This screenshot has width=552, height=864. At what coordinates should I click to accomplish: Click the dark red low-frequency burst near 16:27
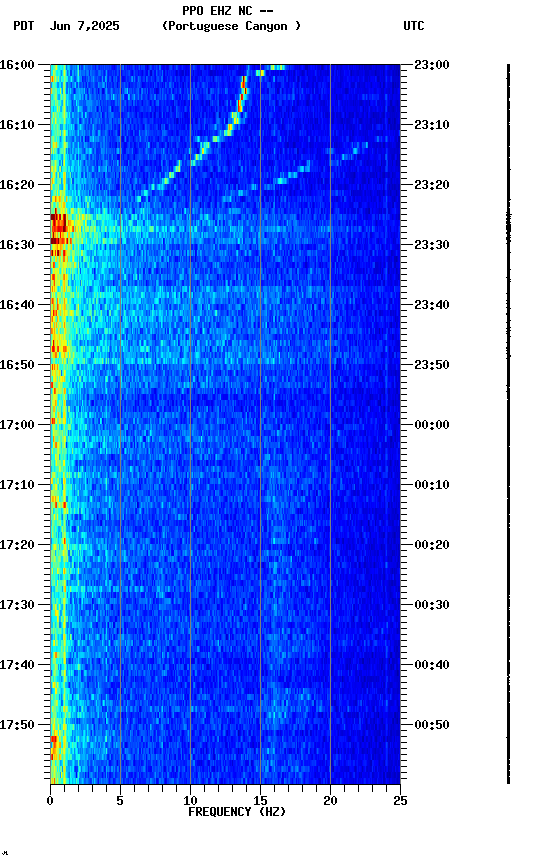click(58, 227)
